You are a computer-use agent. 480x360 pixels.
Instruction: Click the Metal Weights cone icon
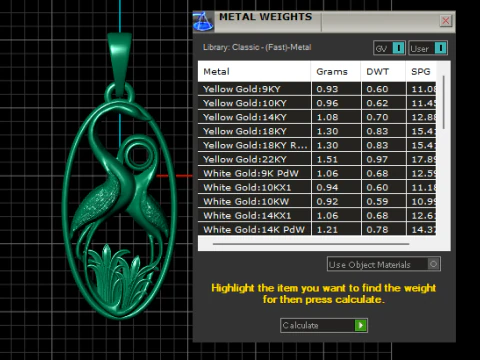203,22
